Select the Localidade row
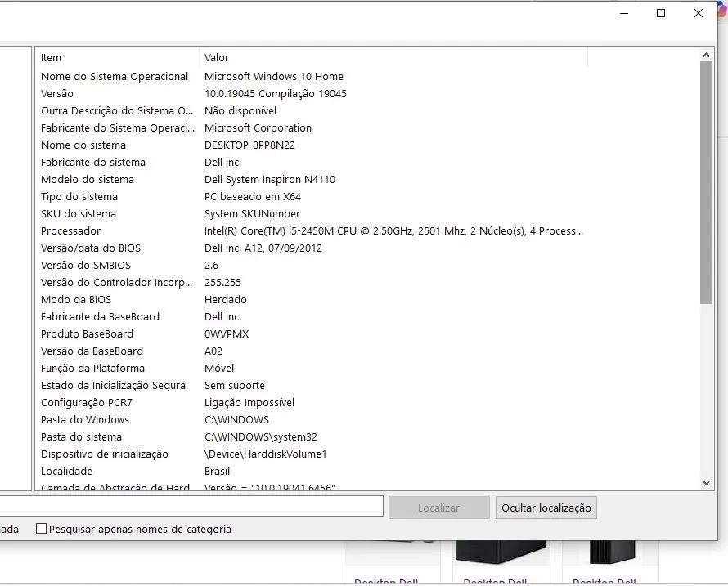This screenshot has height=586, width=728. click(x=311, y=471)
